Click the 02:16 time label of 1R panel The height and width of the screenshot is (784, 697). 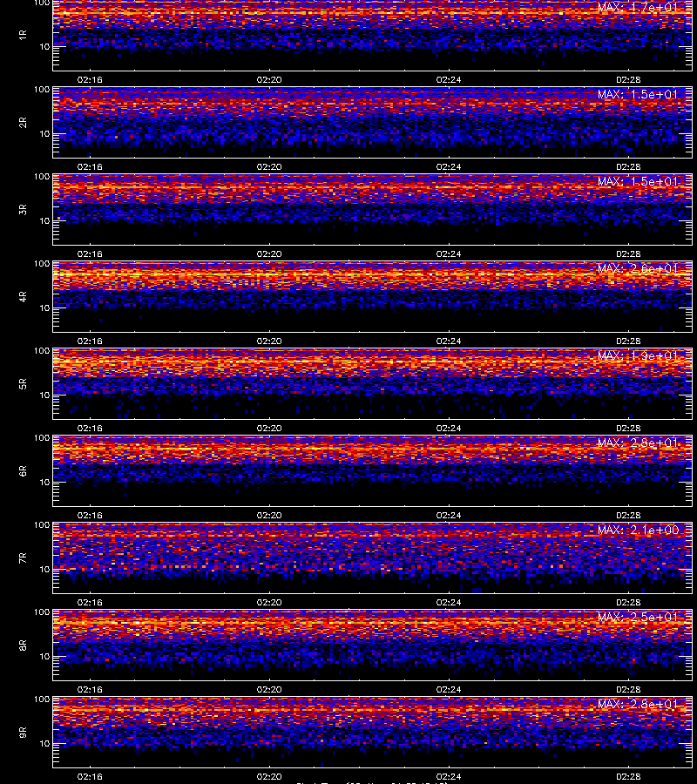tap(90, 79)
